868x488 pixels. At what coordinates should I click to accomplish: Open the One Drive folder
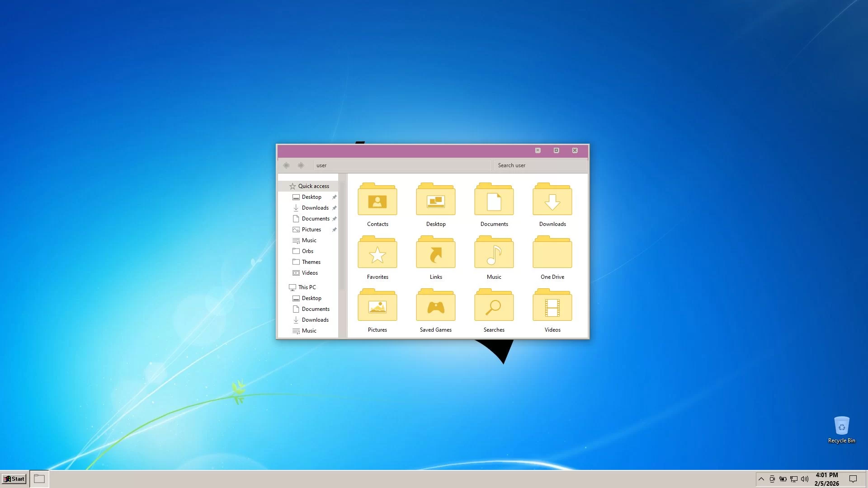tap(552, 253)
